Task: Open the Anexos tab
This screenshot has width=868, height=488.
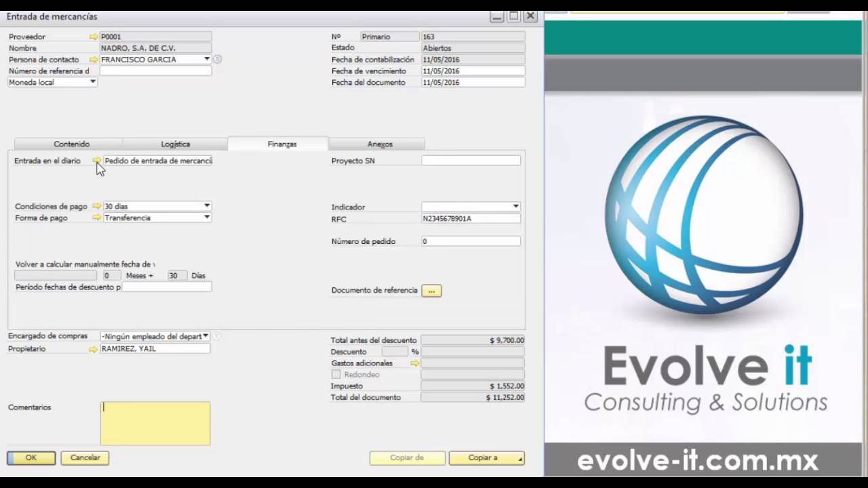Action: point(377,144)
